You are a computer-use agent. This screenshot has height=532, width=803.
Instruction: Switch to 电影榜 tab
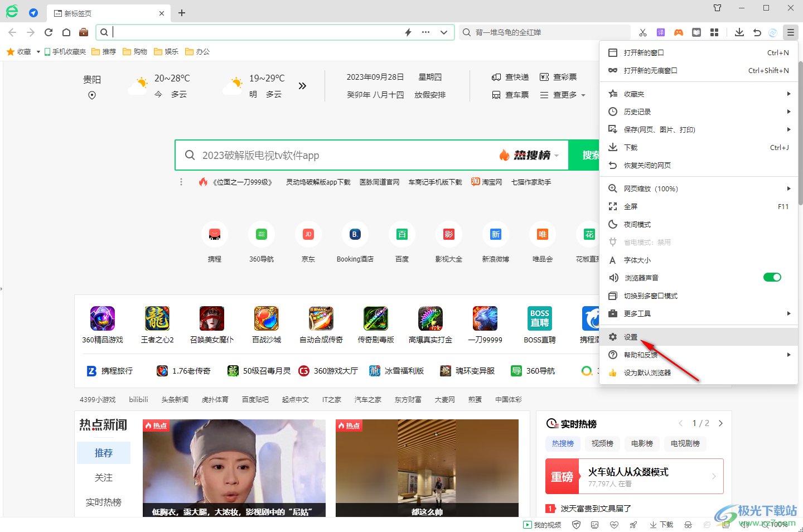642,443
